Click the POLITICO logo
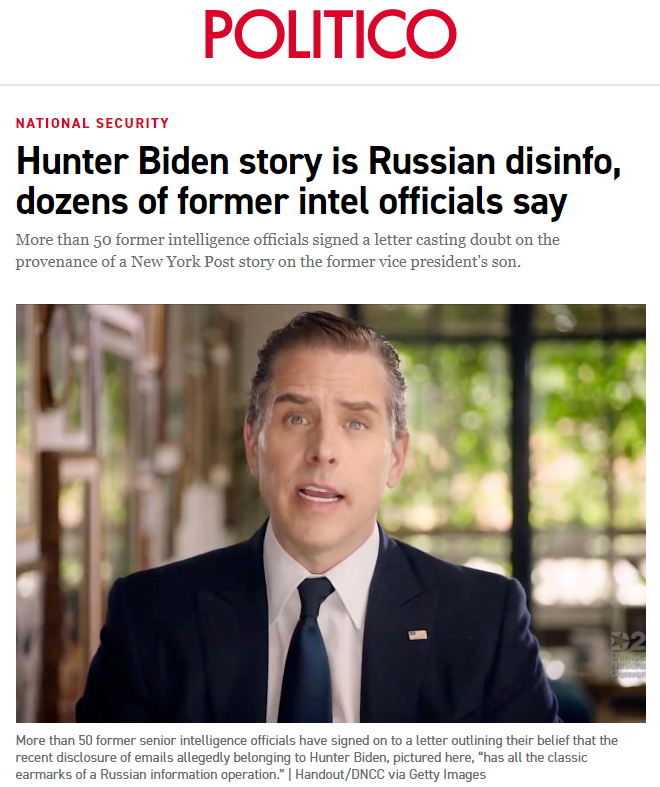Image resolution: width=660 pixels, height=787 pixels. [330, 34]
